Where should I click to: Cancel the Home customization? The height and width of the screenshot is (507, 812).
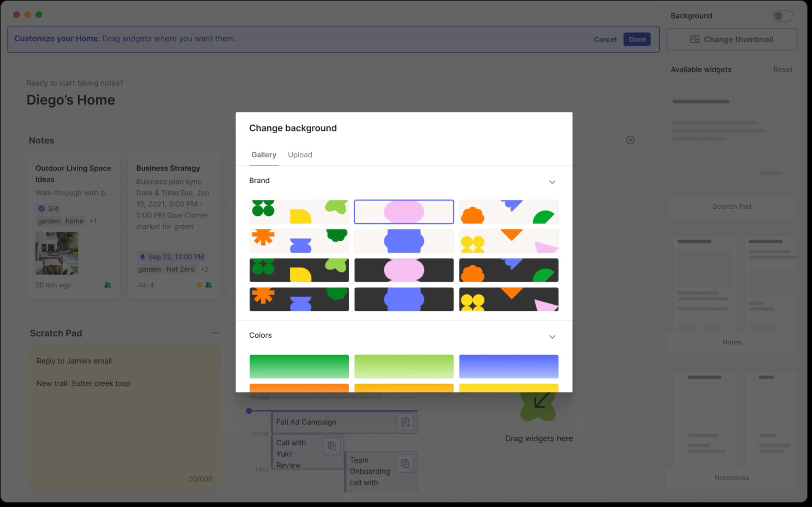tap(605, 39)
